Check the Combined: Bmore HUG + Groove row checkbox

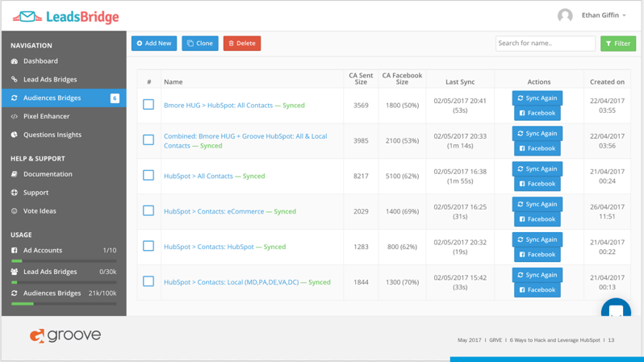148,140
